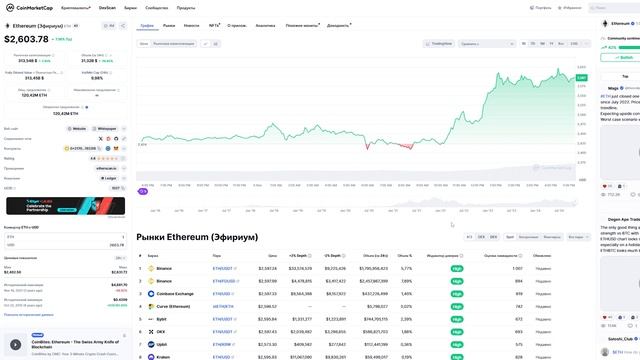The width and height of the screenshot is (640, 360).
Task: Toggle chart to Market Cap mode
Action: [174, 44]
